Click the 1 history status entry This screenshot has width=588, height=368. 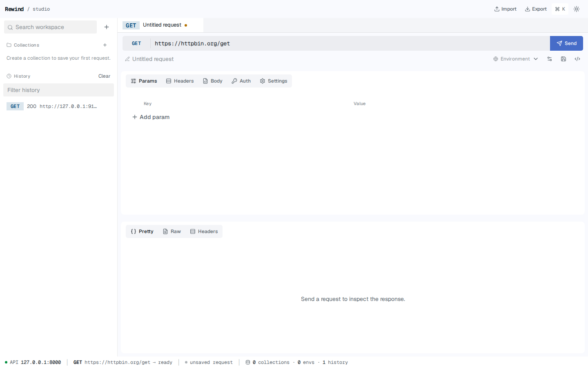tap(335, 362)
